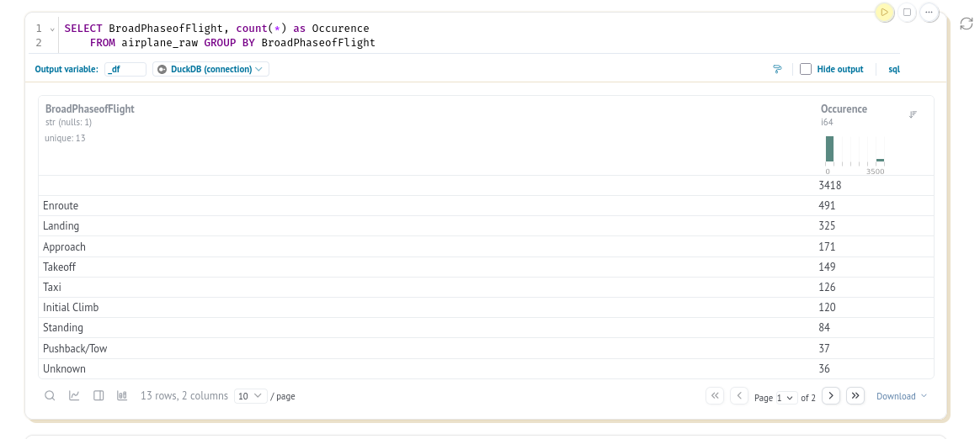980x439 pixels.
Task: Click the stop execution square button
Action: (x=907, y=13)
